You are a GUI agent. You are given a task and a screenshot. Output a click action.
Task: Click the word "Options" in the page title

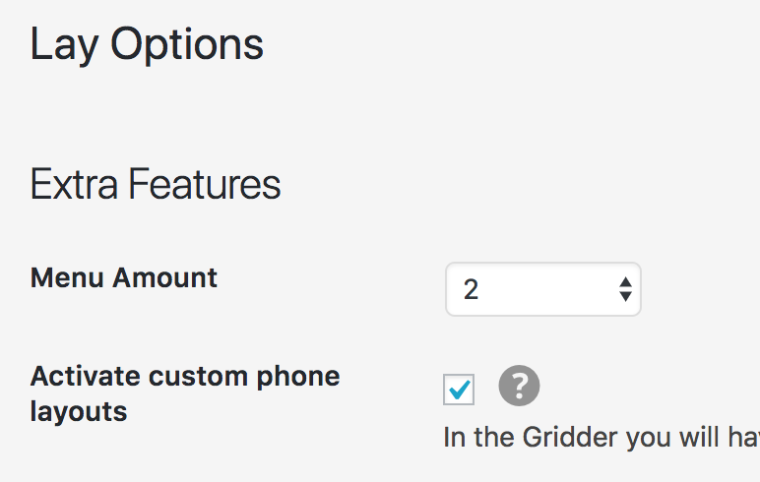[187, 45]
